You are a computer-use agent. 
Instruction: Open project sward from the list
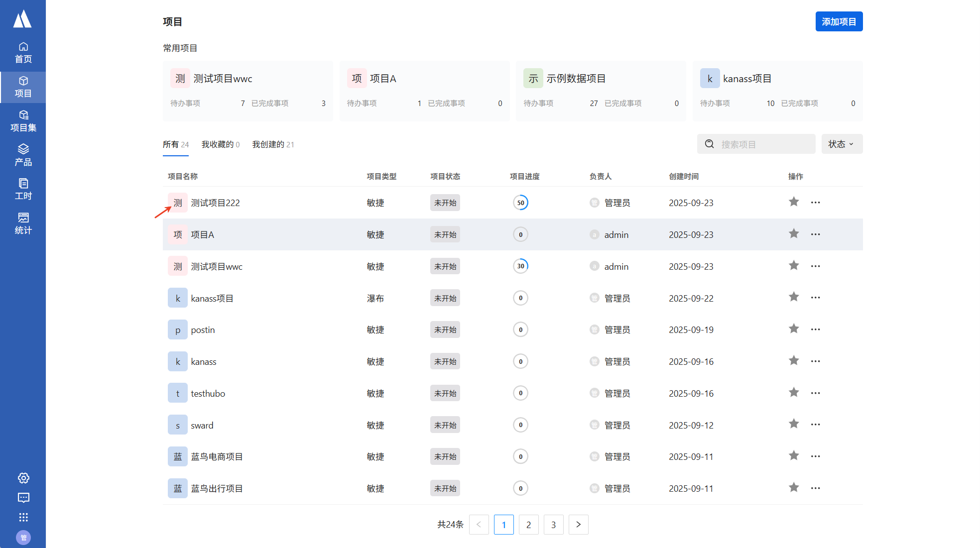[x=202, y=425]
